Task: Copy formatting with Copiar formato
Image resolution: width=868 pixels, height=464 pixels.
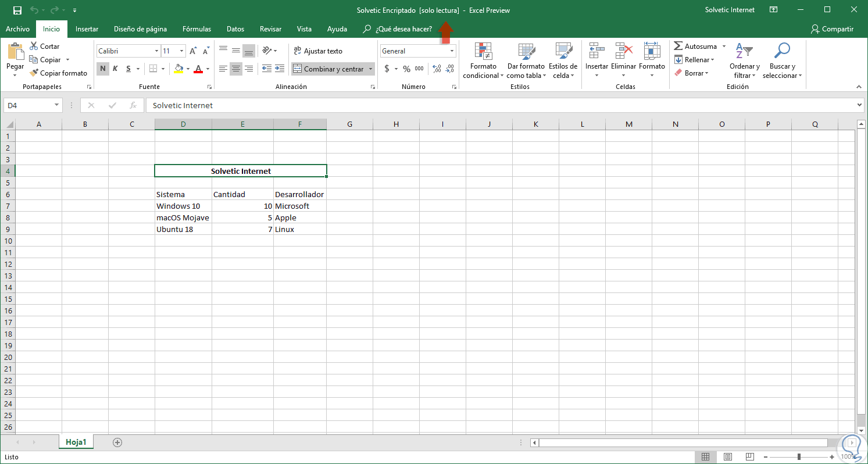Action: click(x=59, y=73)
